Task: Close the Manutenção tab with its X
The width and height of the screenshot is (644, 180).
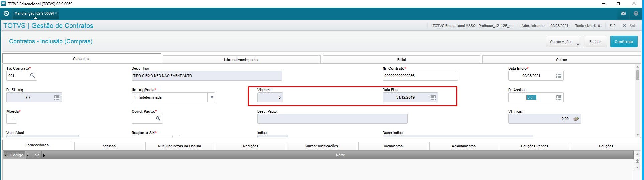Action: (x=56, y=13)
